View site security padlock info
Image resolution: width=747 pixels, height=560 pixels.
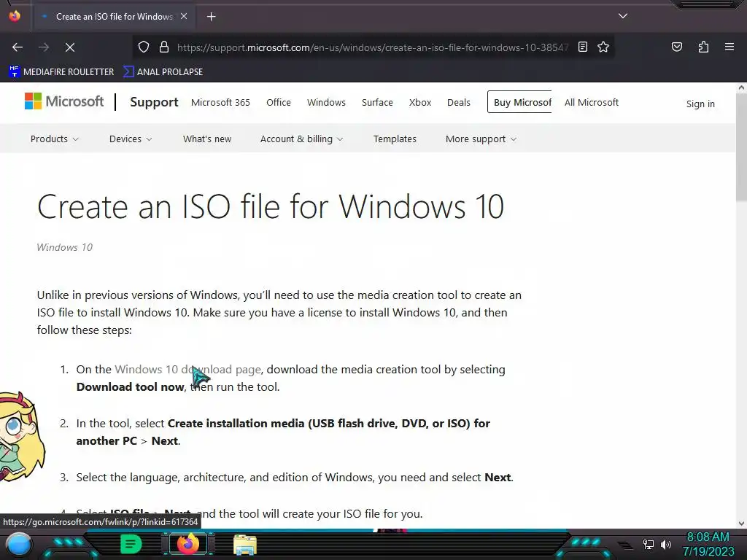click(x=164, y=47)
